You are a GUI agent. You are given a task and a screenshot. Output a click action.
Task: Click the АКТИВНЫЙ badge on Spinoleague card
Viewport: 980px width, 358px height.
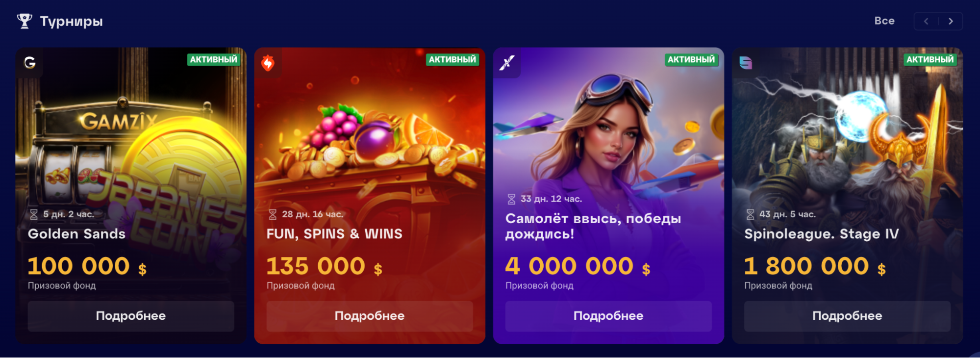[x=930, y=60]
